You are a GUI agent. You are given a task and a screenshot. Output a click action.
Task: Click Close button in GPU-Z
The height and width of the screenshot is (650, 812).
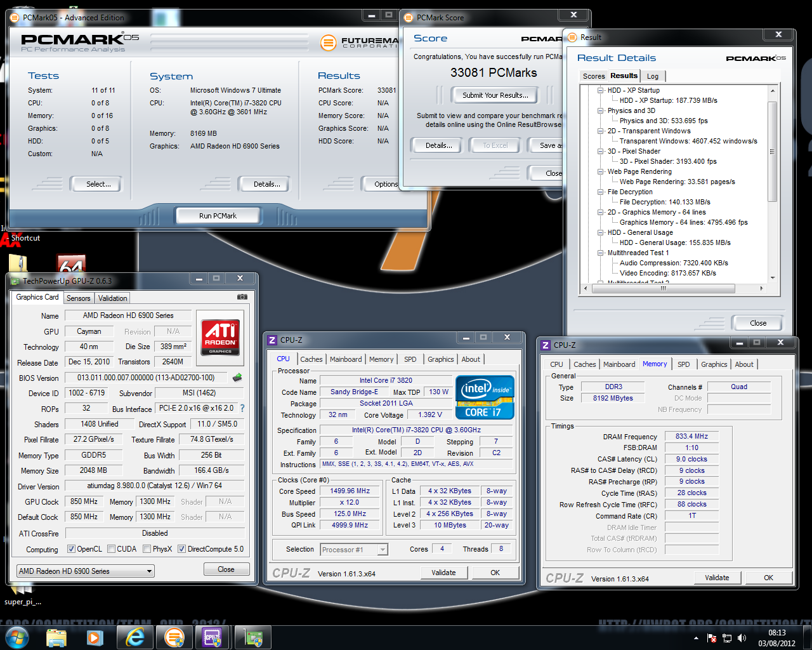point(226,569)
